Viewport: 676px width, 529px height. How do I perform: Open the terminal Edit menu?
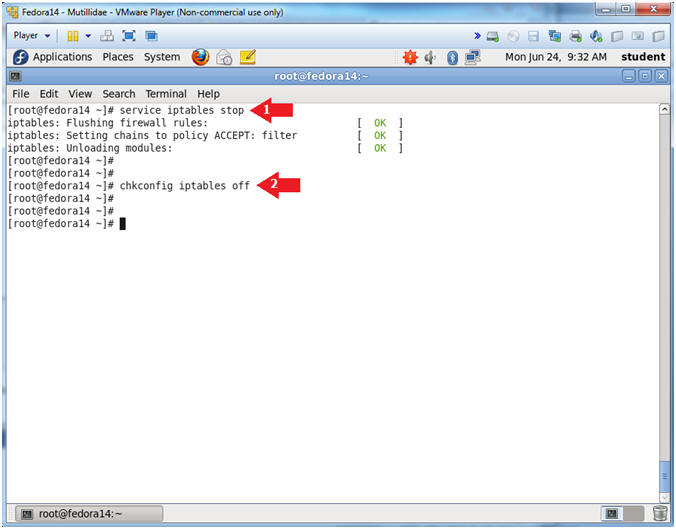pyautogui.click(x=49, y=94)
